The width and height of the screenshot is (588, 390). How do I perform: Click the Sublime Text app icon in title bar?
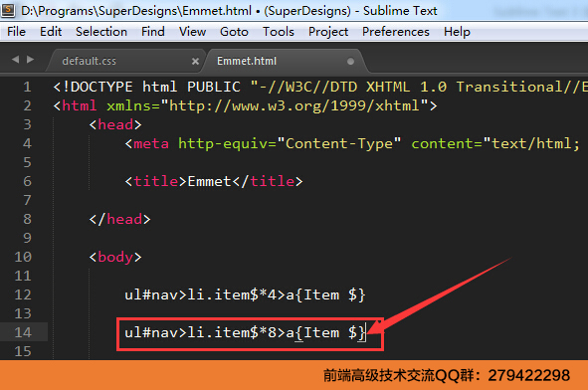click(x=8, y=10)
